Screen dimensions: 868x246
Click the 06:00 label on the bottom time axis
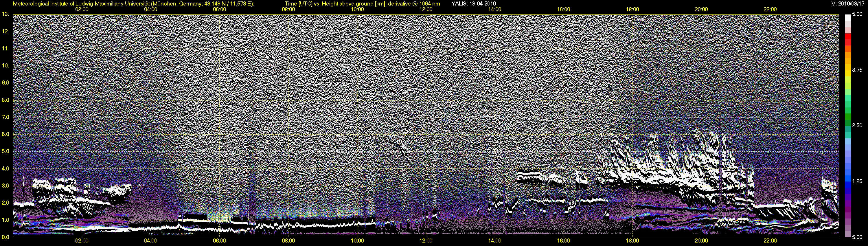[x=220, y=241]
